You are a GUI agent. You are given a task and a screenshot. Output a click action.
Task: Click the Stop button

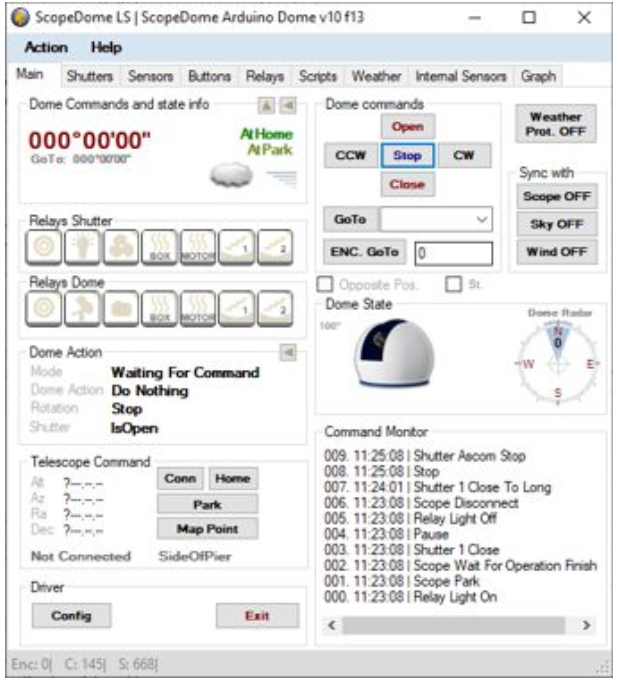(x=408, y=156)
